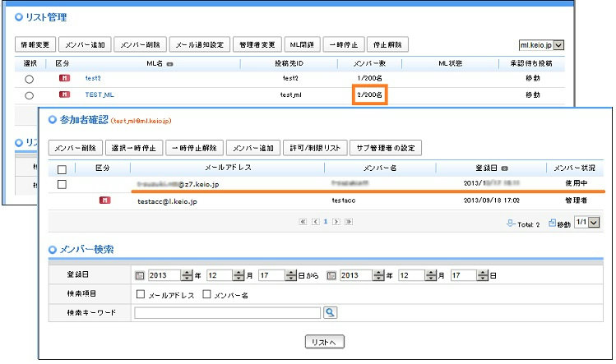This screenshot has width=616, height=364.
Task: Click the メンバー削除 button in the participant panel
Action: pos(76,148)
